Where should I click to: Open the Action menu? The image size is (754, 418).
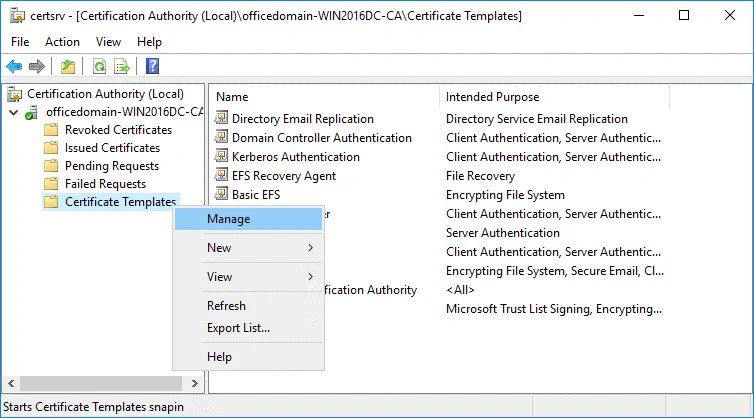click(x=62, y=42)
